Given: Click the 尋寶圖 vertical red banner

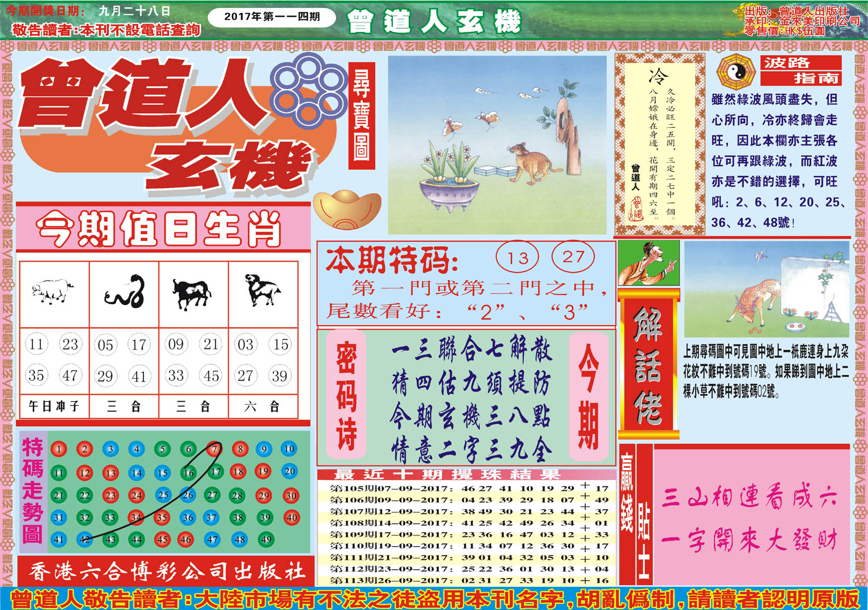Looking at the screenshot, I should coord(361,115).
